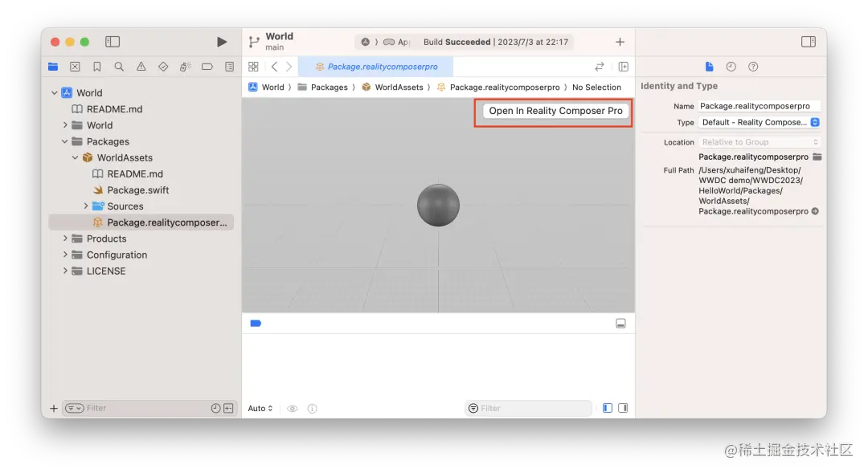The height and width of the screenshot is (473, 868).
Task: Open the Bookmark navigator
Action: tap(97, 67)
